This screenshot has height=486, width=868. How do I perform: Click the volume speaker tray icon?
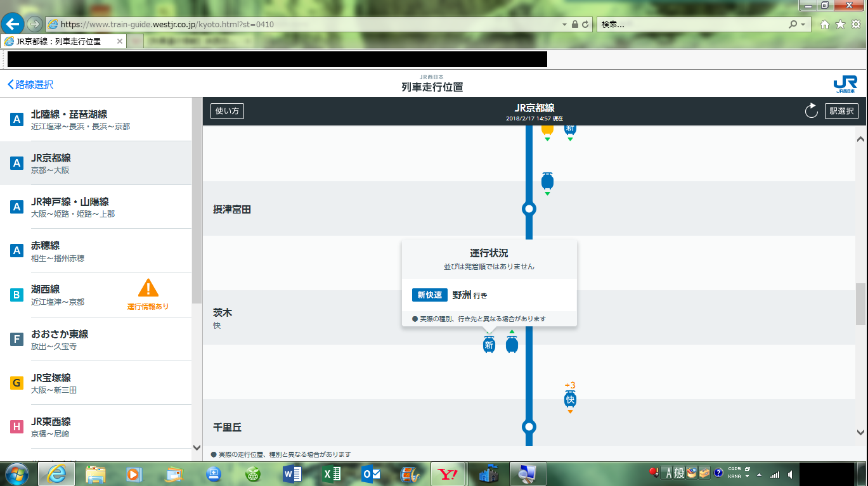click(x=790, y=474)
